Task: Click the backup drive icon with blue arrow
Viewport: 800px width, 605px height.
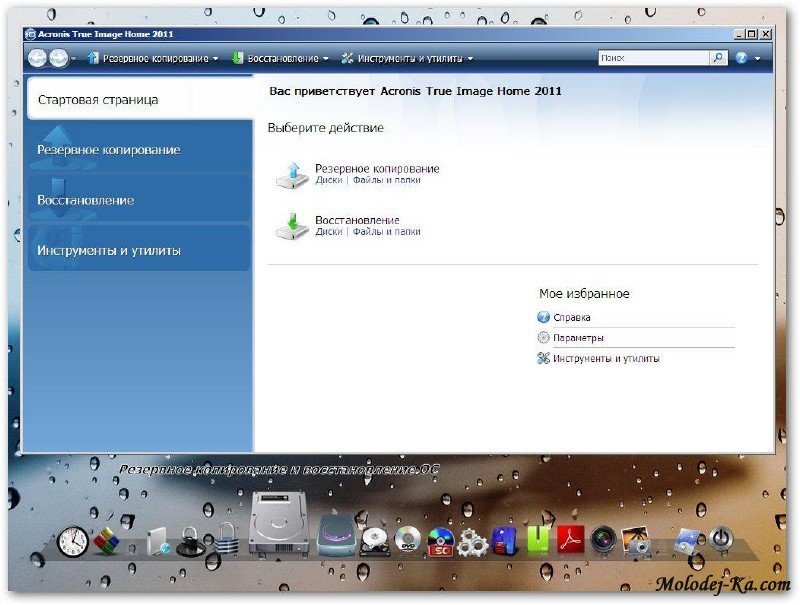Action: [x=292, y=175]
